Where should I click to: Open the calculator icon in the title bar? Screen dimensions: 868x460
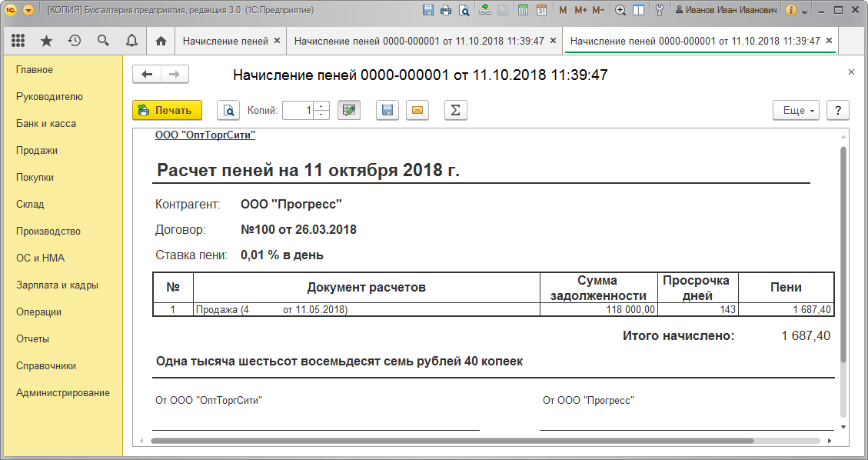(523, 10)
